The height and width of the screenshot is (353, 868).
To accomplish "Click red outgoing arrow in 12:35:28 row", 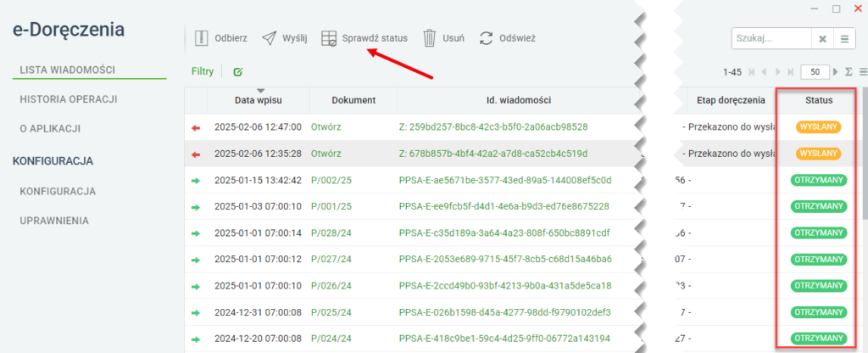I will tap(195, 154).
